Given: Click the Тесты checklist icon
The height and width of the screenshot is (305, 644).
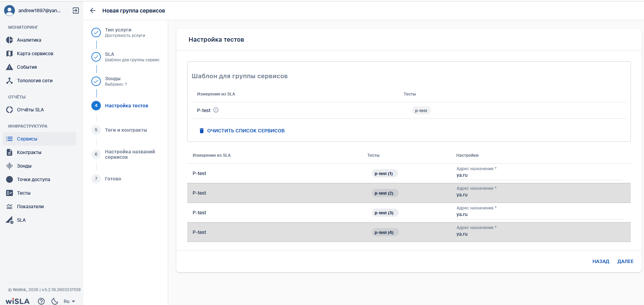Looking at the screenshot, I should [9, 193].
